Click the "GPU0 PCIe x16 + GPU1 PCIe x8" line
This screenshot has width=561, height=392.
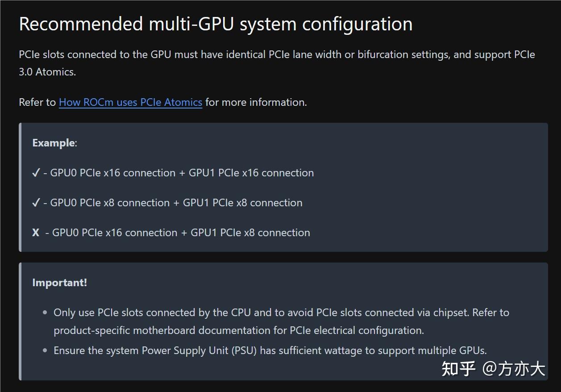(181, 233)
